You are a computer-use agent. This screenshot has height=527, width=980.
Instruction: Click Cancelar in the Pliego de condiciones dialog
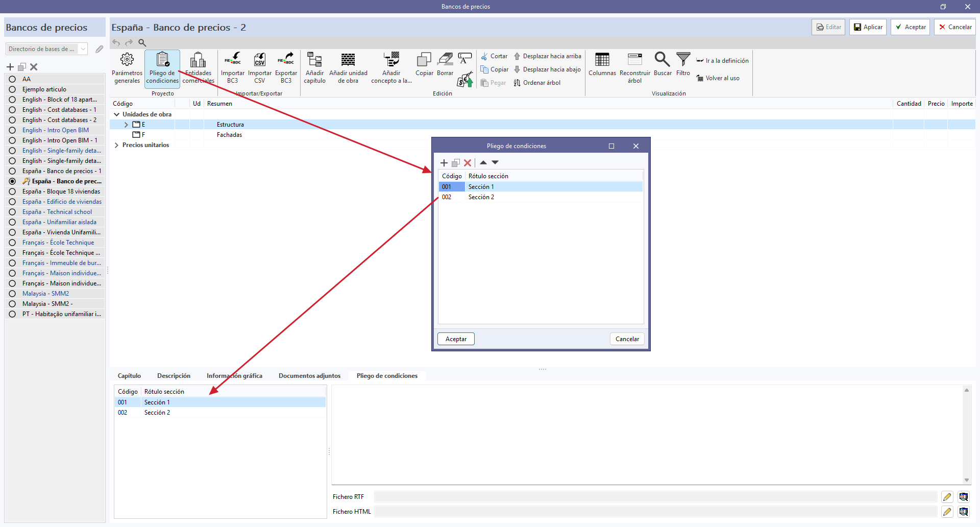pos(627,339)
